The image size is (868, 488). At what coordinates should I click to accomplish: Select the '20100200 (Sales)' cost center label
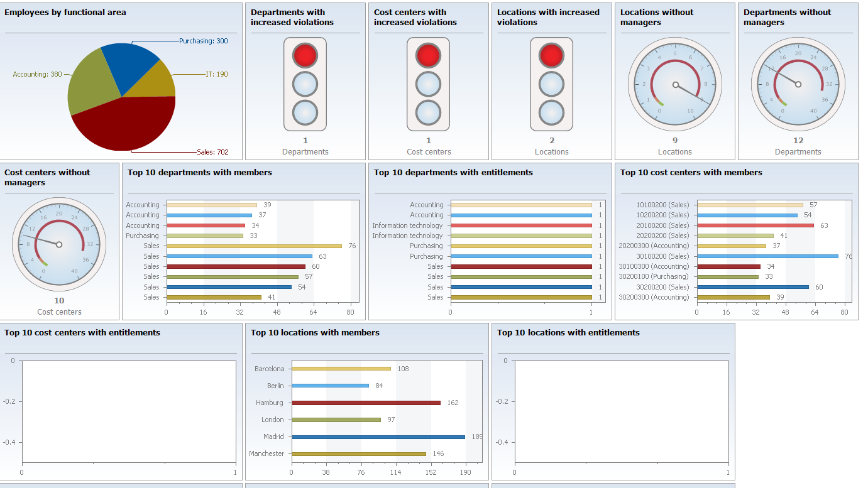coord(662,225)
